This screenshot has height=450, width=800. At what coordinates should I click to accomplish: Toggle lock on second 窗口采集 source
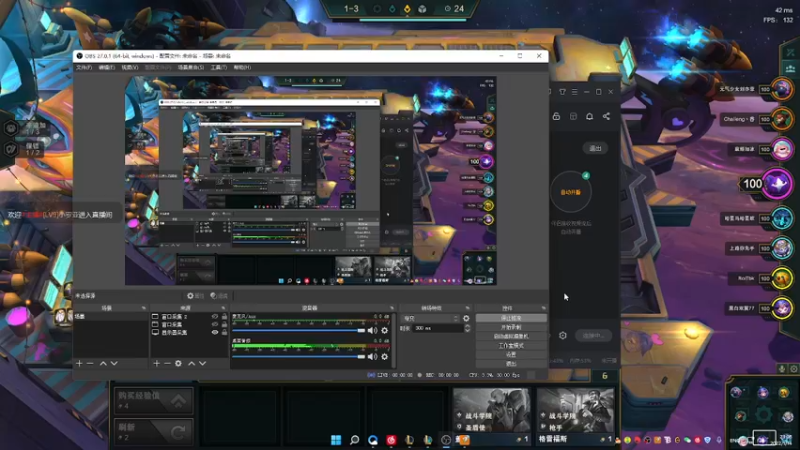click(224, 324)
